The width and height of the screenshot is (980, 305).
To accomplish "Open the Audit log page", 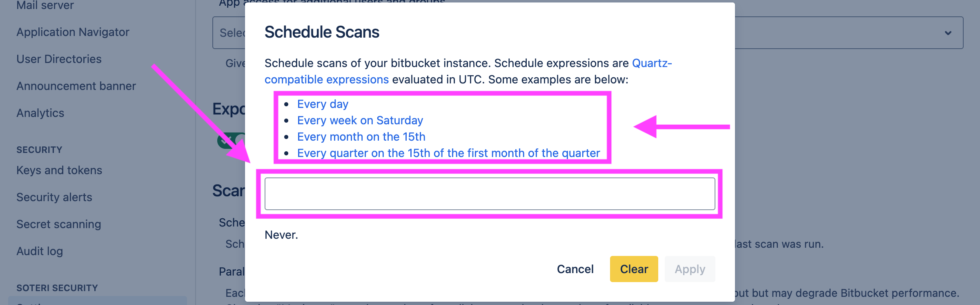I will (39, 251).
